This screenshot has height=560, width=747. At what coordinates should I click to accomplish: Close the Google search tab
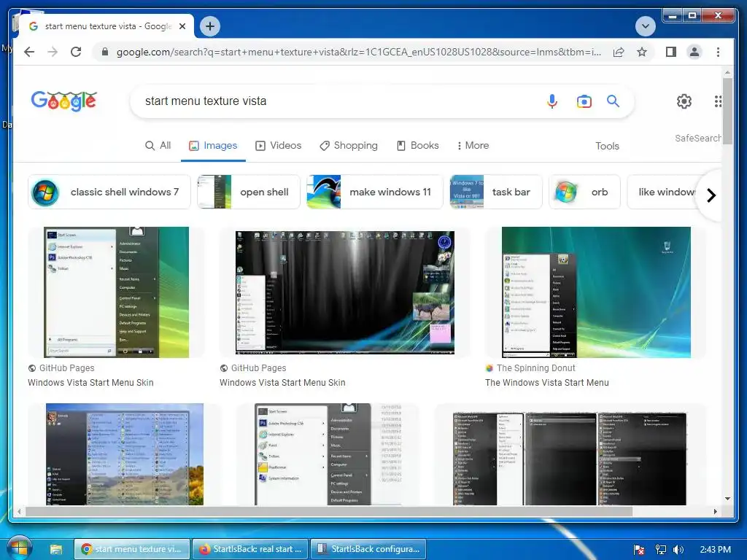click(182, 26)
